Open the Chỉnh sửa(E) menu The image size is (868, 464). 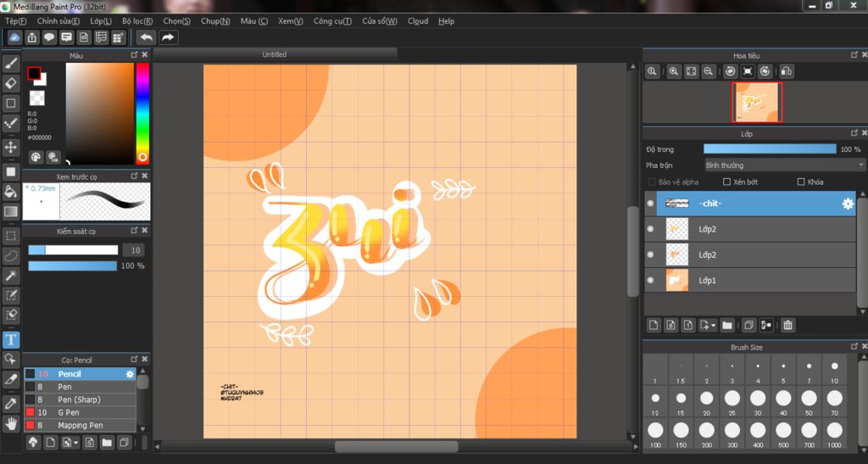click(x=58, y=21)
